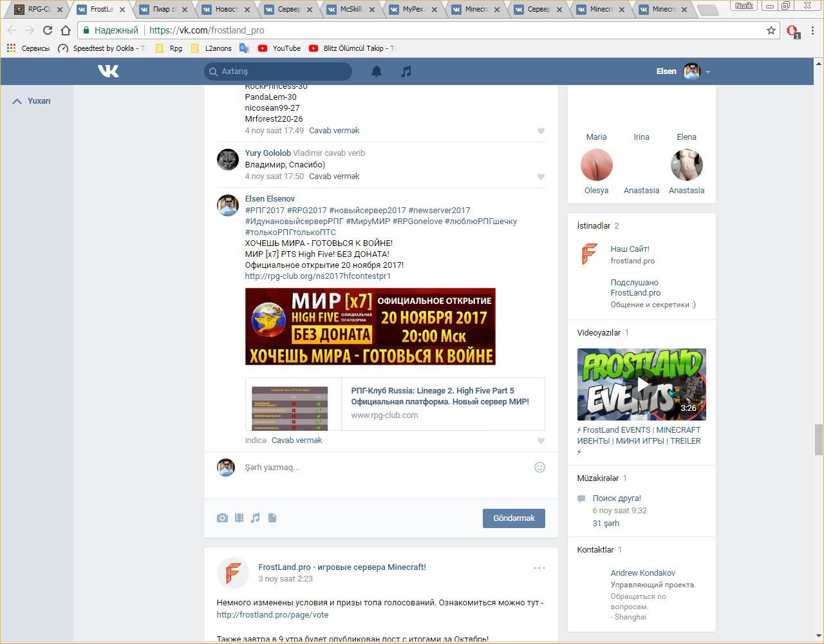Reload the page in Chrome
The height and width of the screenshot is (644, 824).
(47, 30)
